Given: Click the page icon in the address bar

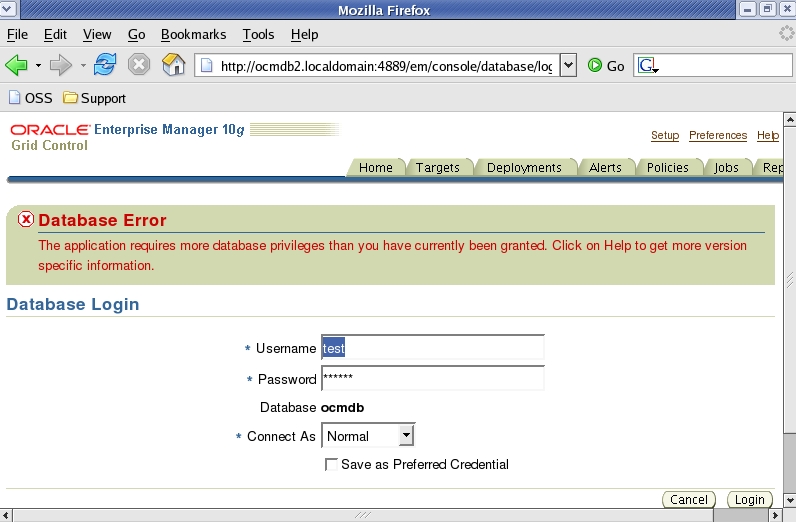Looking at the screenshot, I should pyautogui.click(x=207, y=66).
